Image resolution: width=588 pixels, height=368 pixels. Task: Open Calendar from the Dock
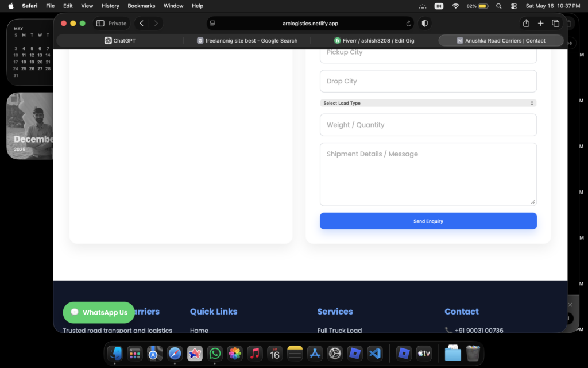(x=275, y=354)
